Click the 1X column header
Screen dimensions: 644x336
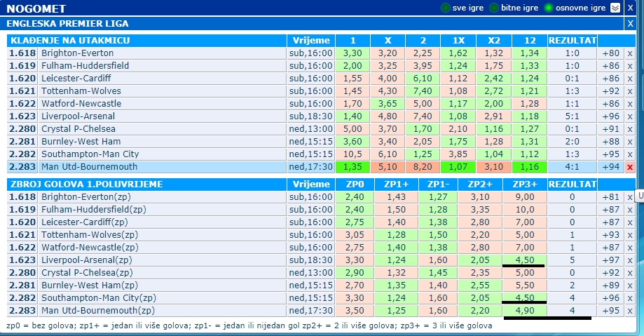coord(458,40)
